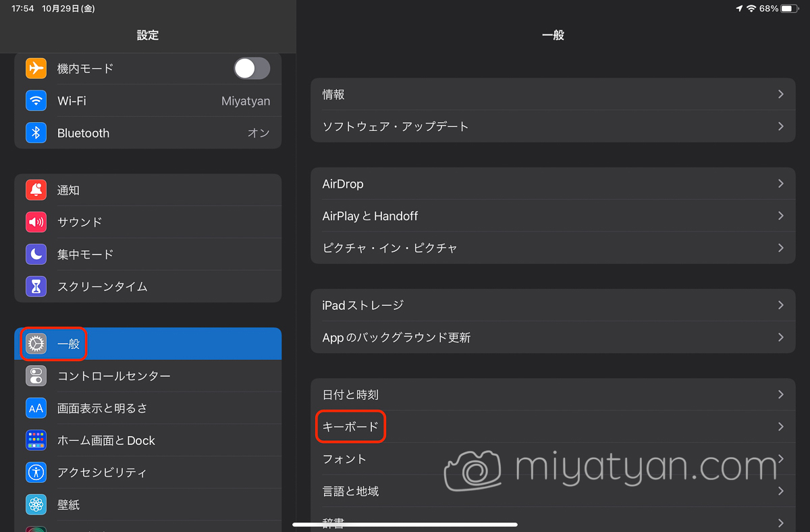Select 一般 in the sidebar

pos(148,344)
